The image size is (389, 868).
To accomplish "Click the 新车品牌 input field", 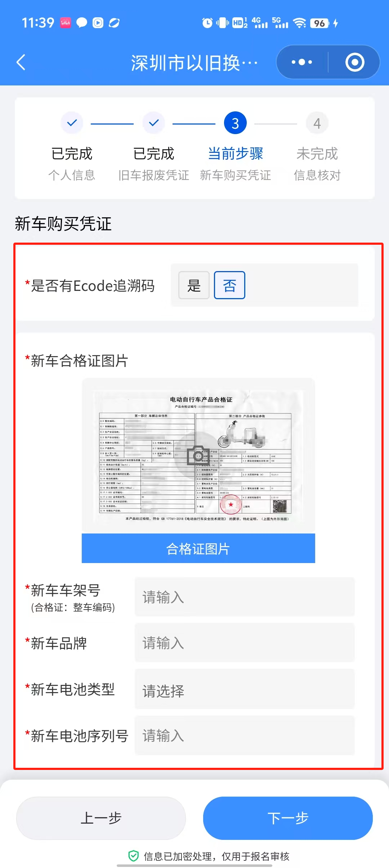I will click(x=245, y=643).
